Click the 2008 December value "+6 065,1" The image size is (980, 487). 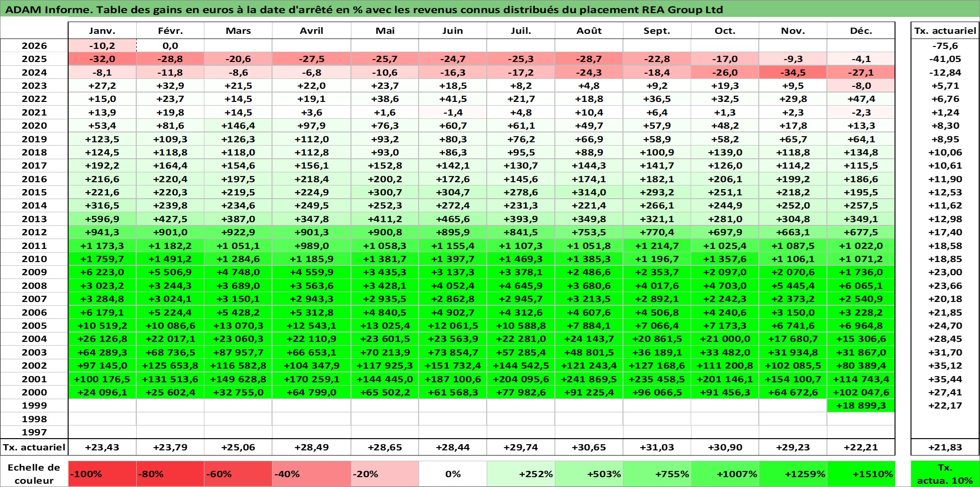pyautogui.click(x=861, y=286)
